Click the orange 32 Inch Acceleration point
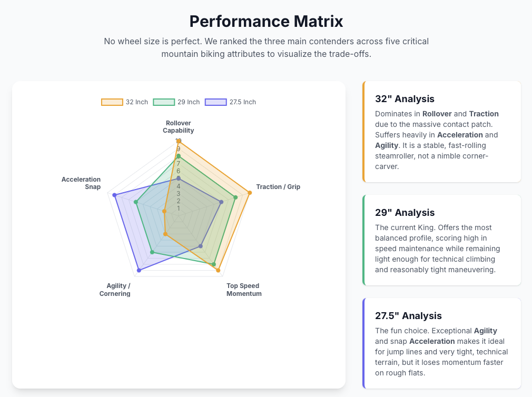This screenshot has height=397, width=532. (x=164, y=212)
